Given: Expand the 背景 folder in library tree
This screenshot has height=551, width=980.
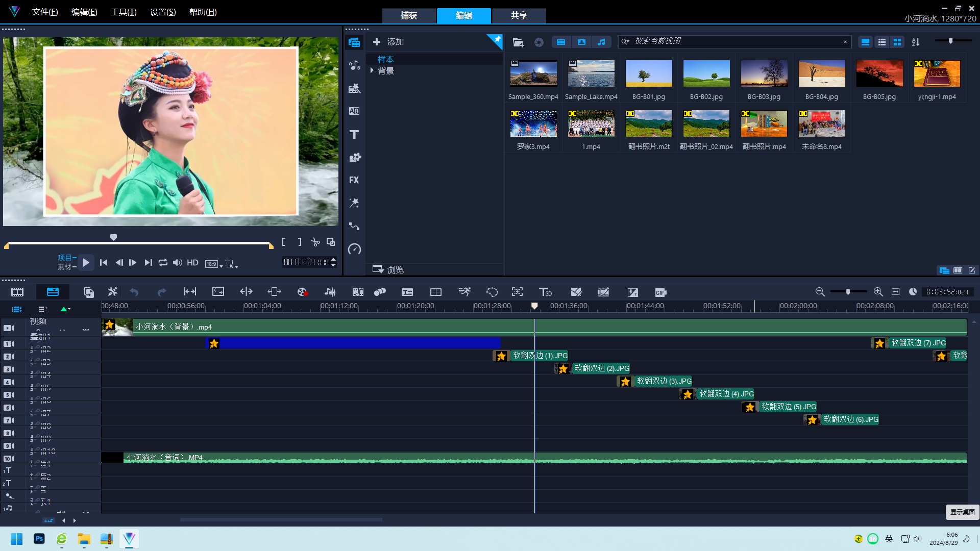Looking at the screenshot, I should coord(372,70).
